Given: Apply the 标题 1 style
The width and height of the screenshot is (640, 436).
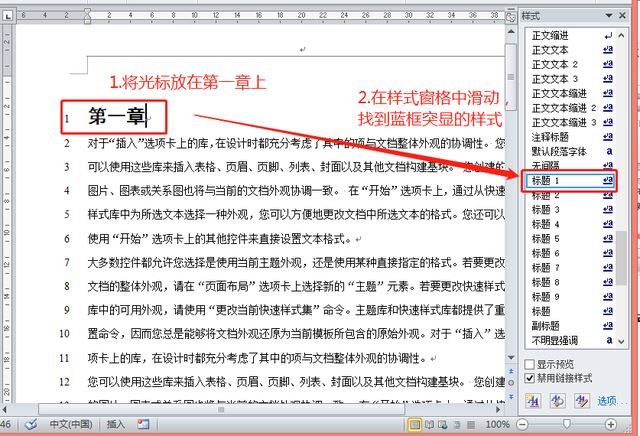Looking at the screenshot, I should point(570,180).
